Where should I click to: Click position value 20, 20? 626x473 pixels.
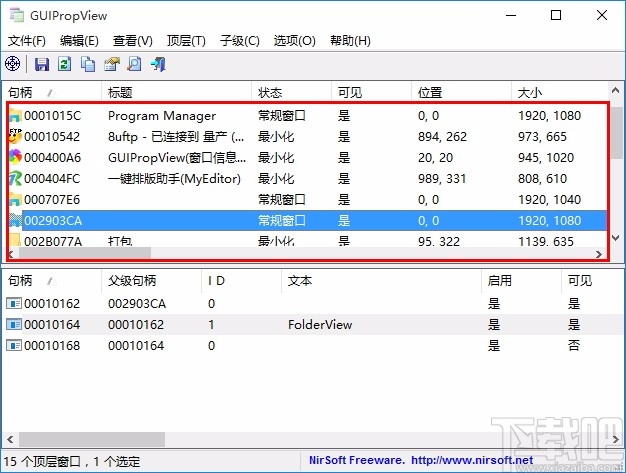[x=435, y=158]
